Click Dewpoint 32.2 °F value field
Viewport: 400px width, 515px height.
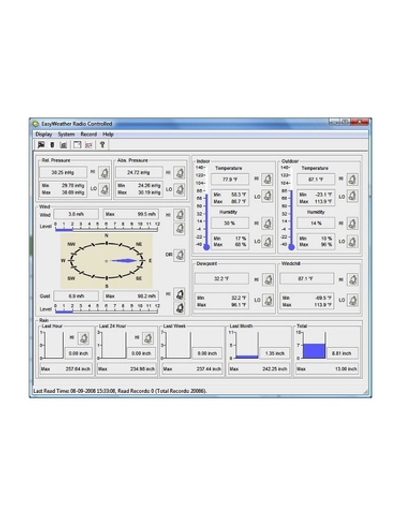[x=222, y=279]
